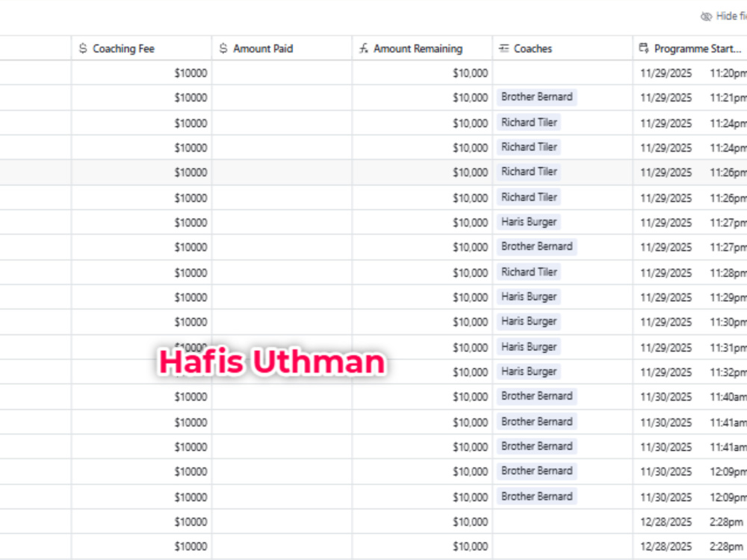The width and height of the screenshot is (747, 560).
Task: Click the Coaching Fee column currency icon
Action: point(83,49)
